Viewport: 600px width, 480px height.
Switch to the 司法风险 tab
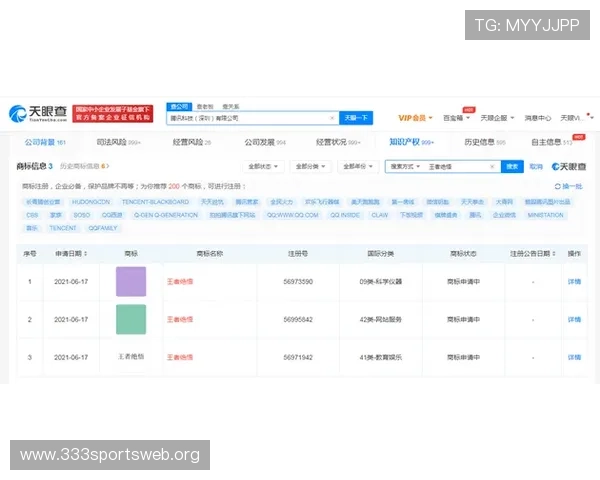click(x=119, y=142)
